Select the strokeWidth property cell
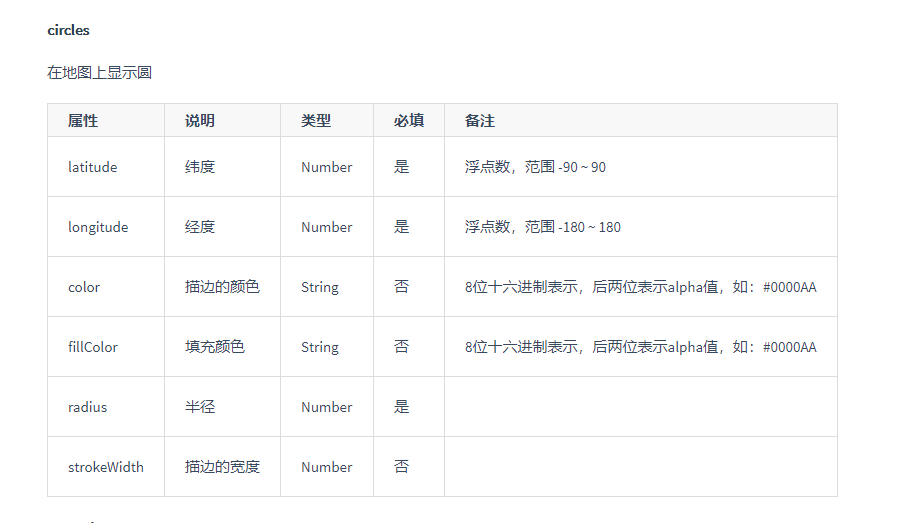 tap(105, 467)
